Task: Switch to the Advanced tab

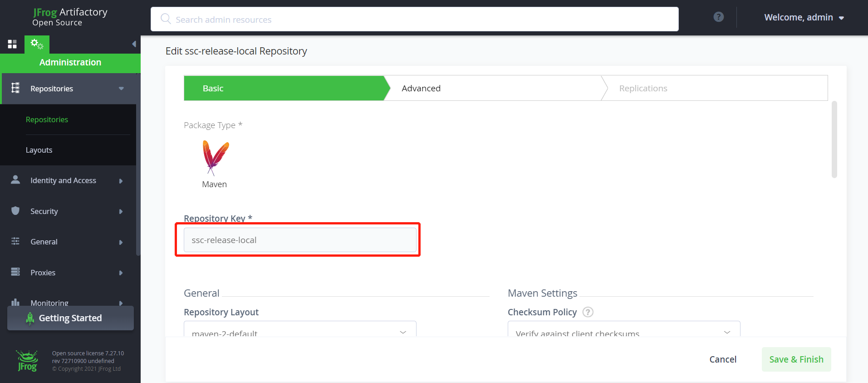Action: click(495, 88)
